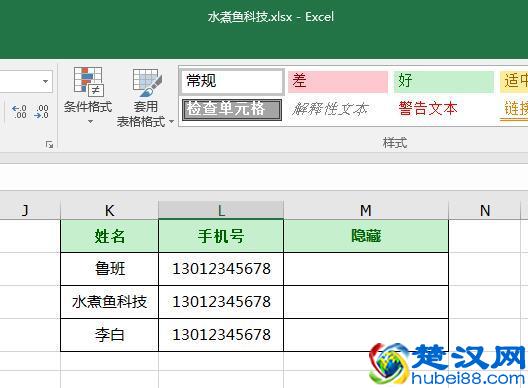This screenshot has height=388, width=528.
Task: Open the Number group dialog launcher
Action: [50, 145]
